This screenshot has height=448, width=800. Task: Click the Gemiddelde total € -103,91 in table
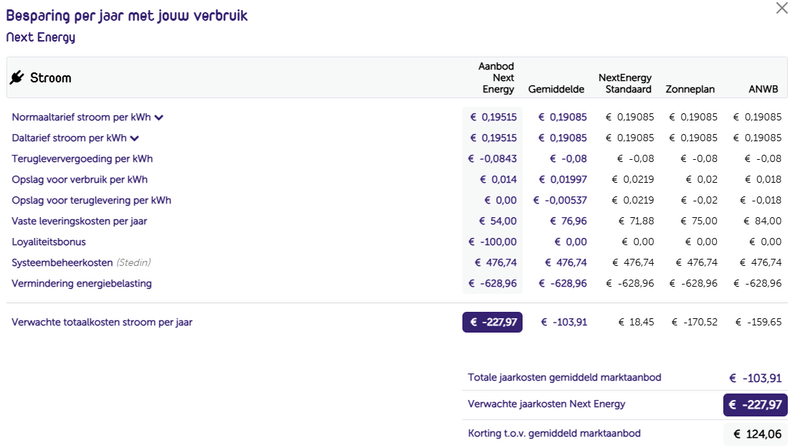[564, 322]
